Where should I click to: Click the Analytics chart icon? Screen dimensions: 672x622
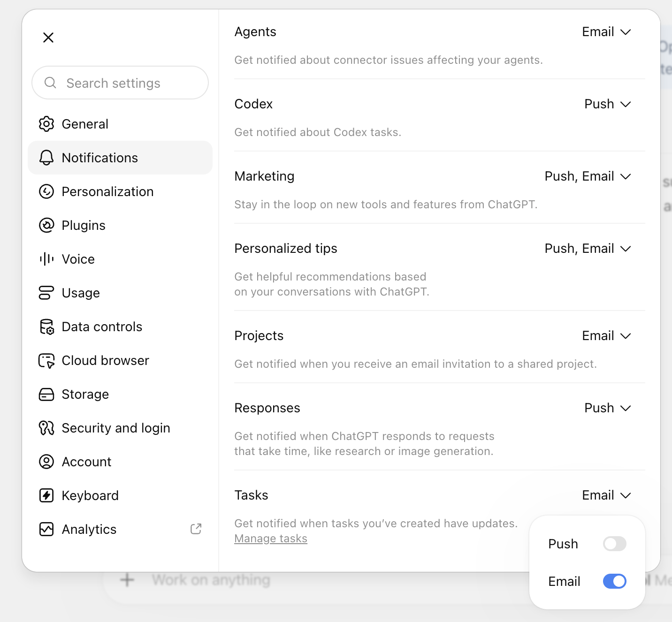[x=46, y=529]
